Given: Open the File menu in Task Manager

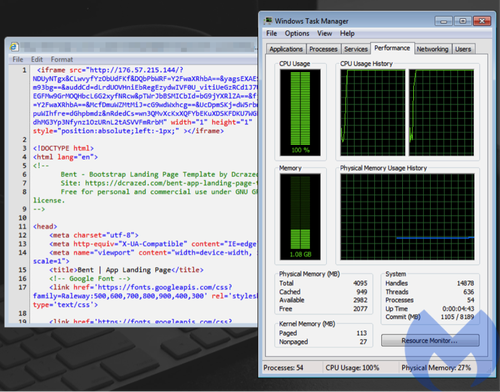Looking at the screenshot, I should [271, 33].
